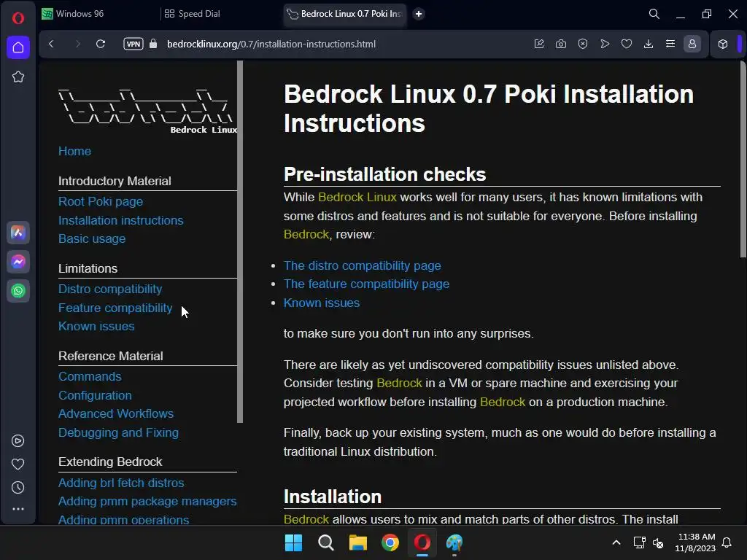Click the share/edit page icon

click(x=539, y=44)
